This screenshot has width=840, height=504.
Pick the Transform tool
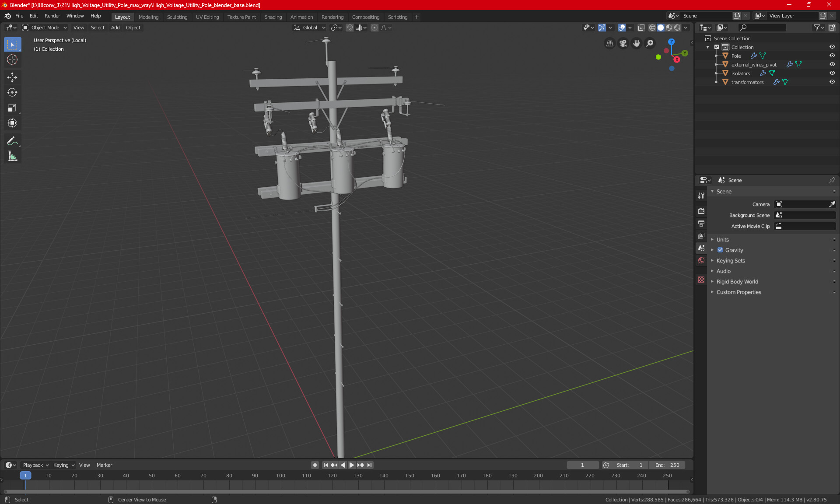(12, 123)
